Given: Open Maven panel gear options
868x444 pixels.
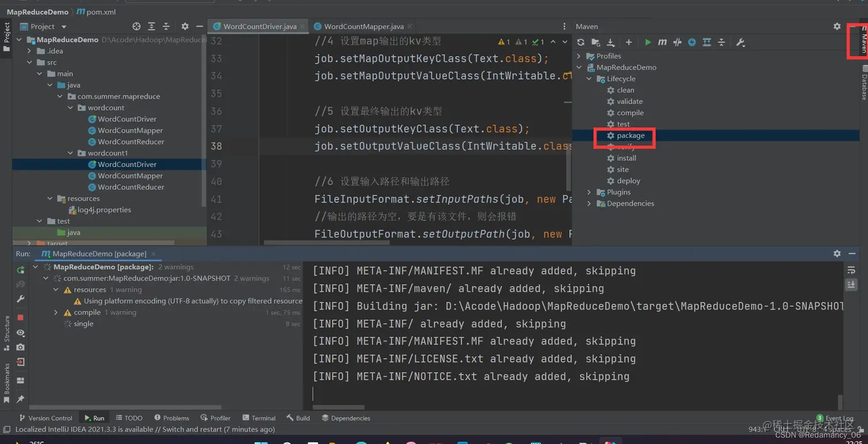Looking at the screenshot, I should (x=837, y=26).
